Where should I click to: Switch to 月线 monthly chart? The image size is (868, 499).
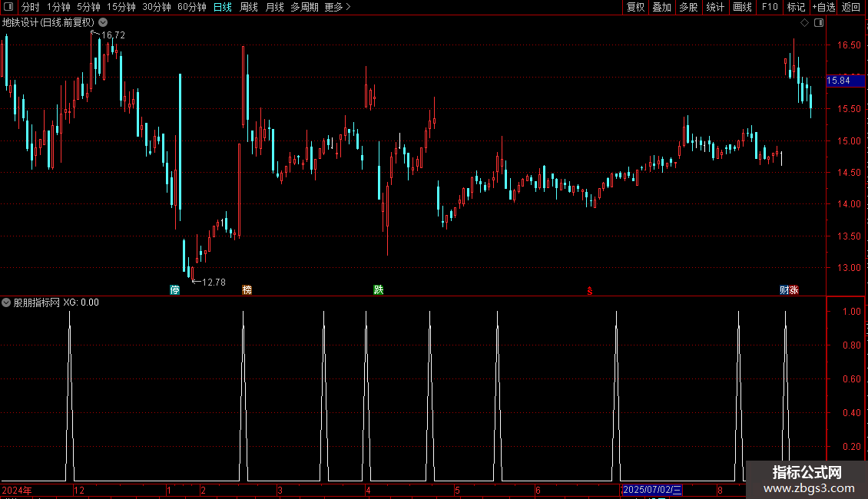(274, 7)
